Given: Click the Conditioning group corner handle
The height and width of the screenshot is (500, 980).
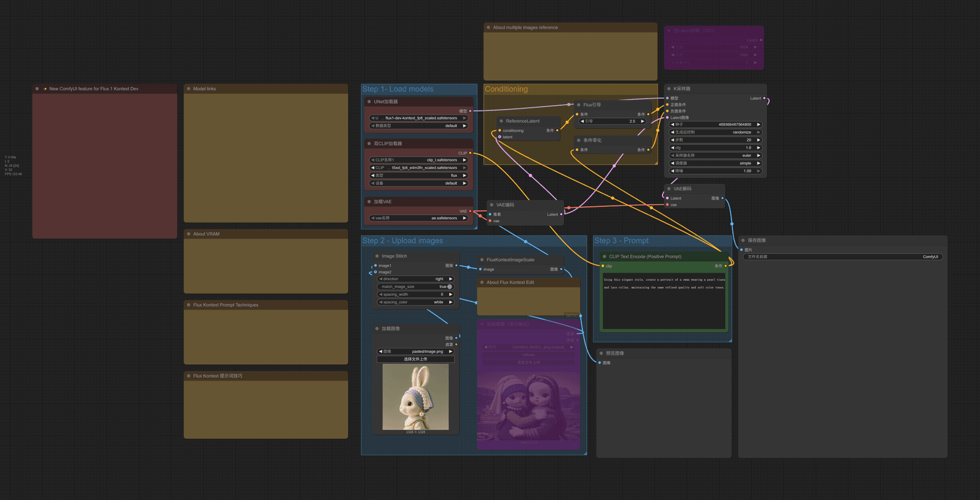Looking at the screenshot, I should coord(655,162).
